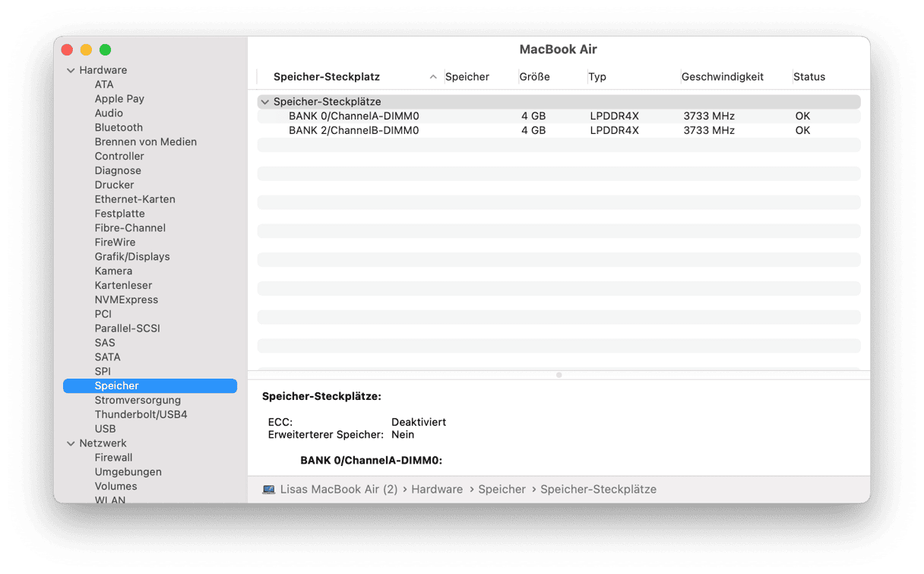Image resolution: width=924 pixels, height=574 pixels.
Task: Select the BANK 2/ChannelB-DIMM0 row
Action: [x=353, y=131]
